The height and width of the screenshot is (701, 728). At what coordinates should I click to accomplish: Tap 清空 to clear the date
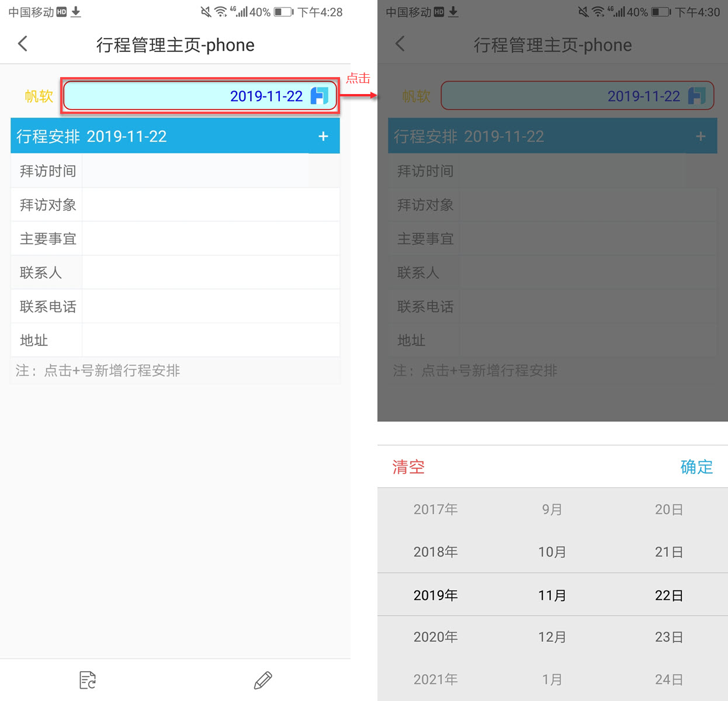[x=408, y=467]
